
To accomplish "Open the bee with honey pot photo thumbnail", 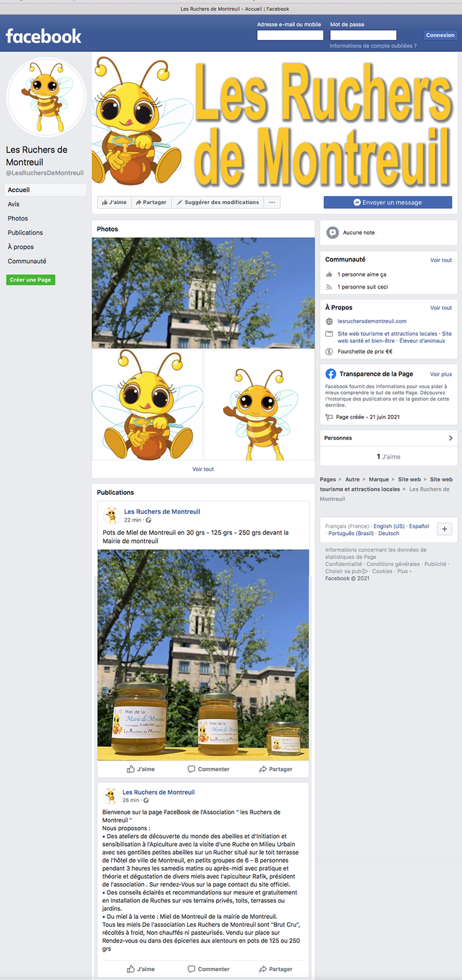I will click(147, 405).
